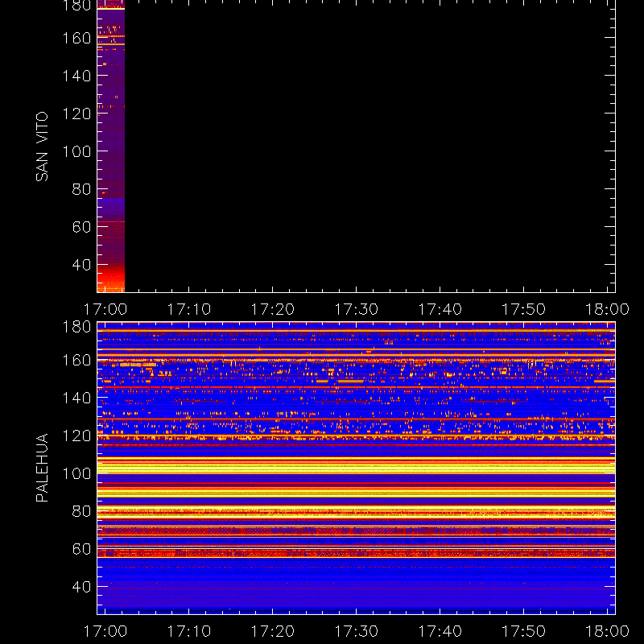Screen dimensions: 644x644
Task: Click 17:20 time label under SAN VITO plot
Action: 273,309
